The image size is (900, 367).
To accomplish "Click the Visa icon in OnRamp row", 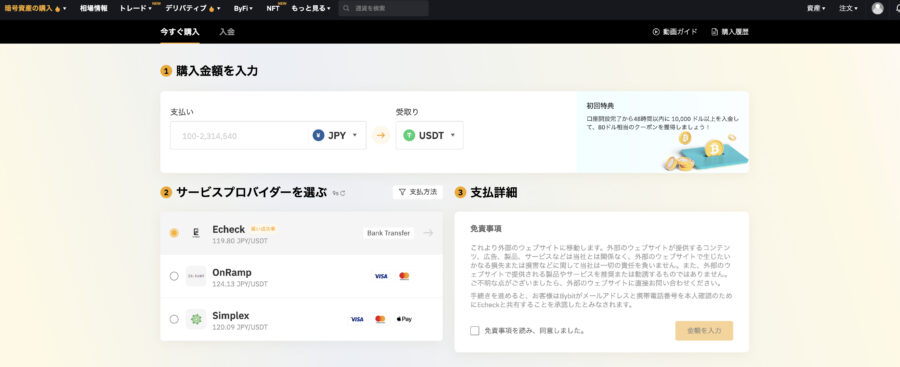I will 381,276.
